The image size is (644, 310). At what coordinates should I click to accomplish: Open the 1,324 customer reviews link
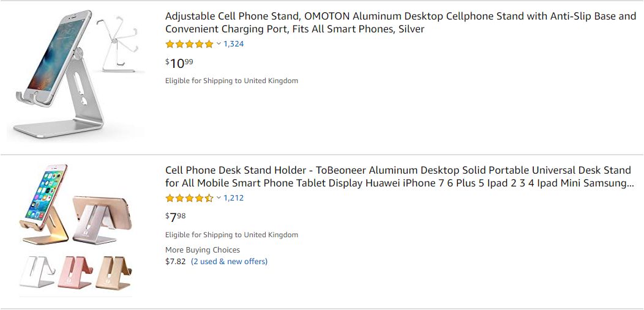(234, 44)
